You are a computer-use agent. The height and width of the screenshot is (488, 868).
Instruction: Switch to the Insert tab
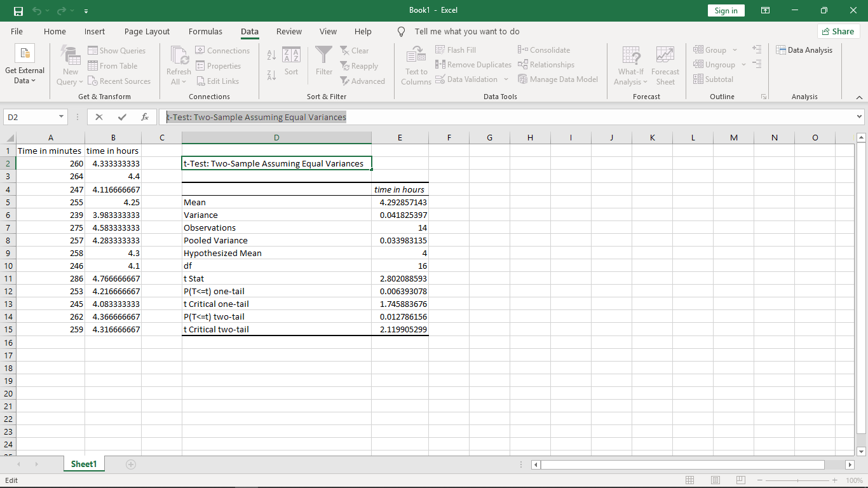coord(95,31)
